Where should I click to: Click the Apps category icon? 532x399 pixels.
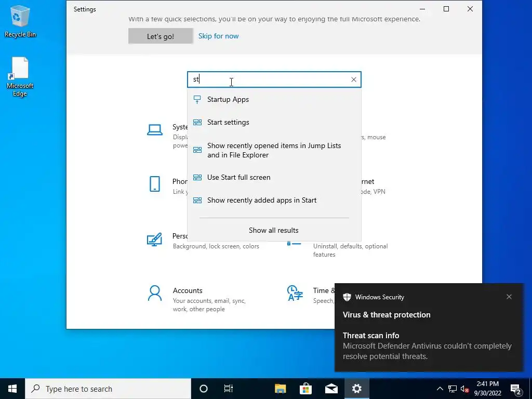click(x=294, y=243)
